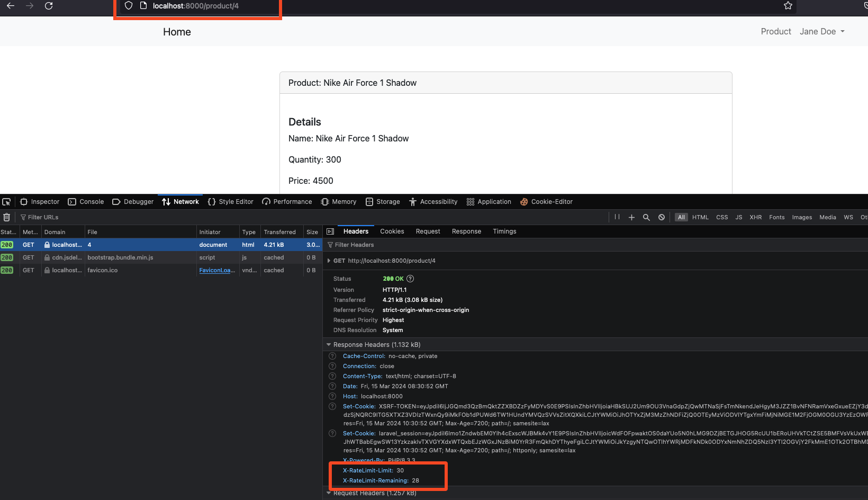Open request blocking panel icon
The width and height of the screenshot is (868, 500).
(x=662, y=217)
